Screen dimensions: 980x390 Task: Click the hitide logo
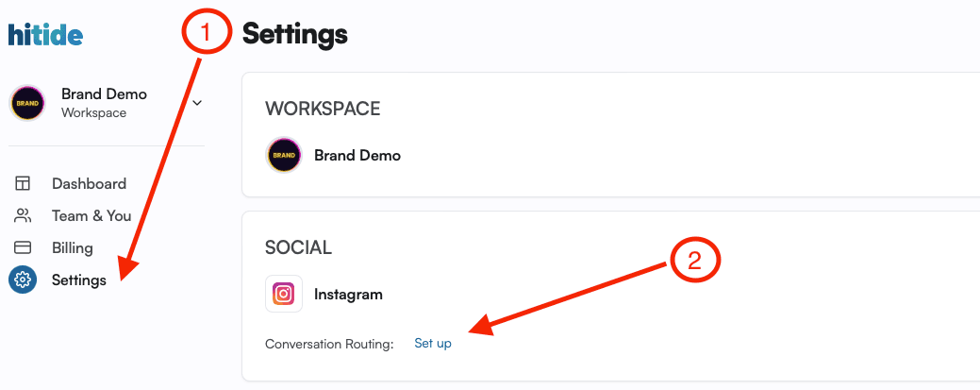(x=45, y=34)
